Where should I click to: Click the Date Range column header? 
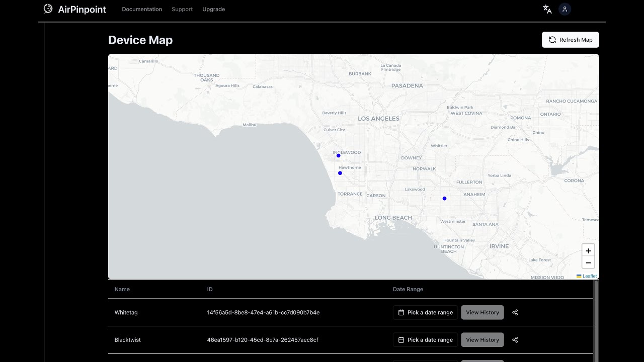(x=408, y=289)
